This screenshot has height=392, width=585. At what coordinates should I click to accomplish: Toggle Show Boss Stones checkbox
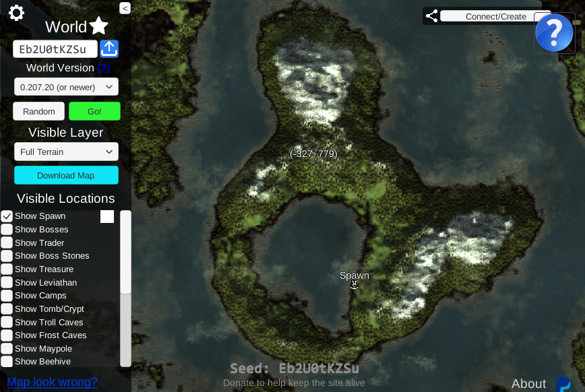[x=7, y=256]
